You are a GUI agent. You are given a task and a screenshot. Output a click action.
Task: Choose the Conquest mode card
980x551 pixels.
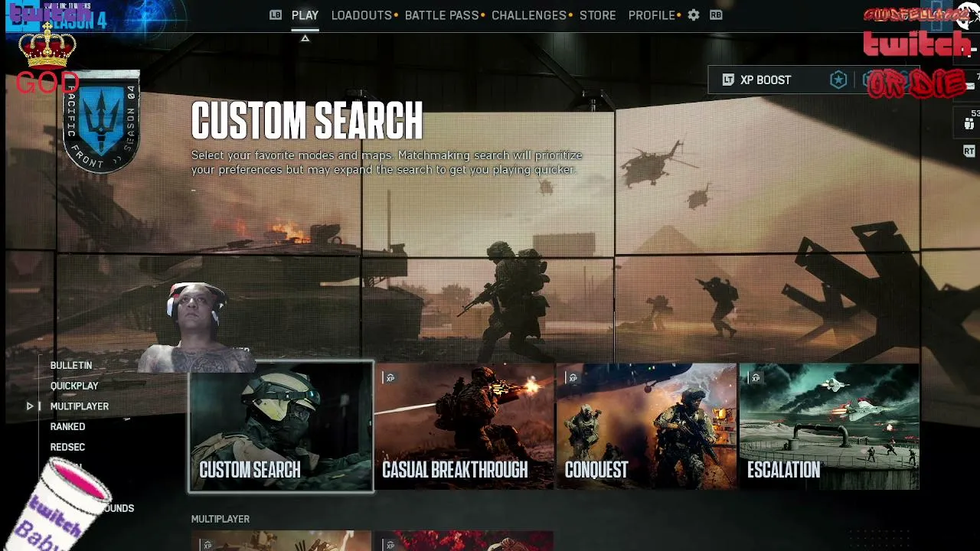click(x=646, y=426)
